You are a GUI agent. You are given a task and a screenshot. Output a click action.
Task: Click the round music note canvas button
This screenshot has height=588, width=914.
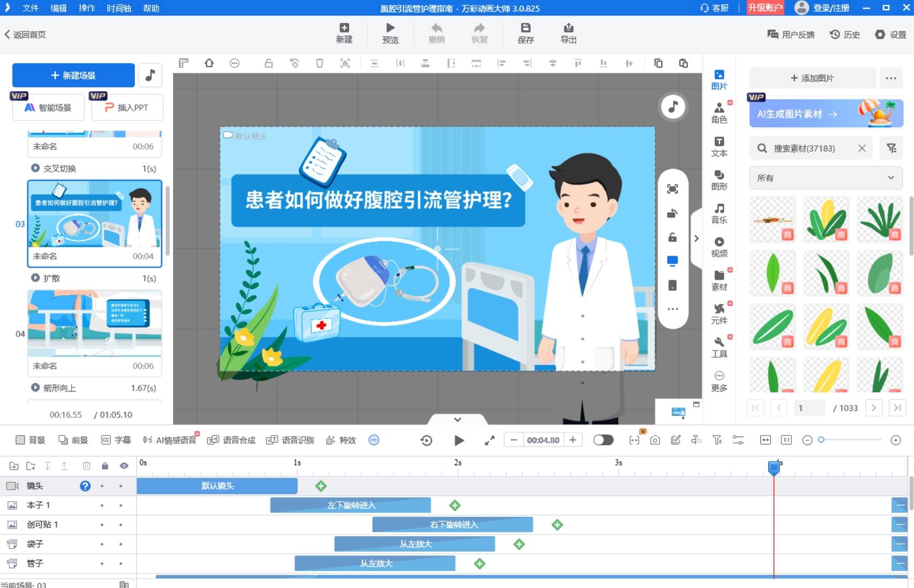pos(673,106)
